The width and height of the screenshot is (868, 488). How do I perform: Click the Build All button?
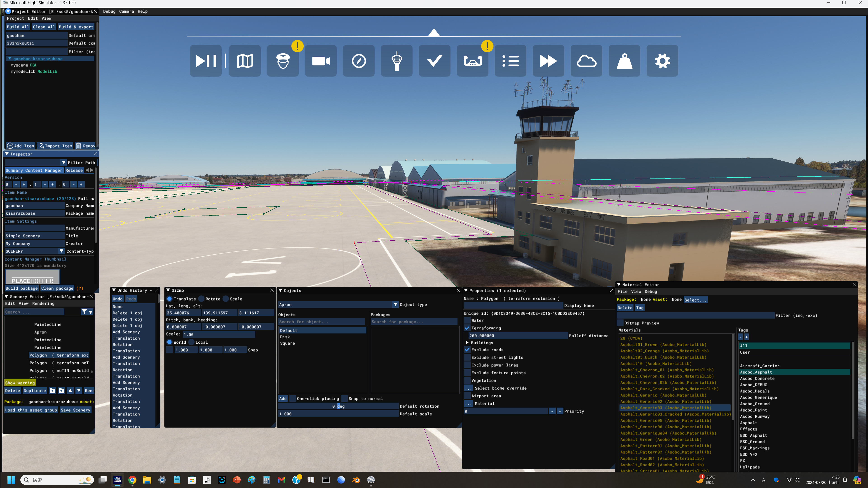pos(18,27)
